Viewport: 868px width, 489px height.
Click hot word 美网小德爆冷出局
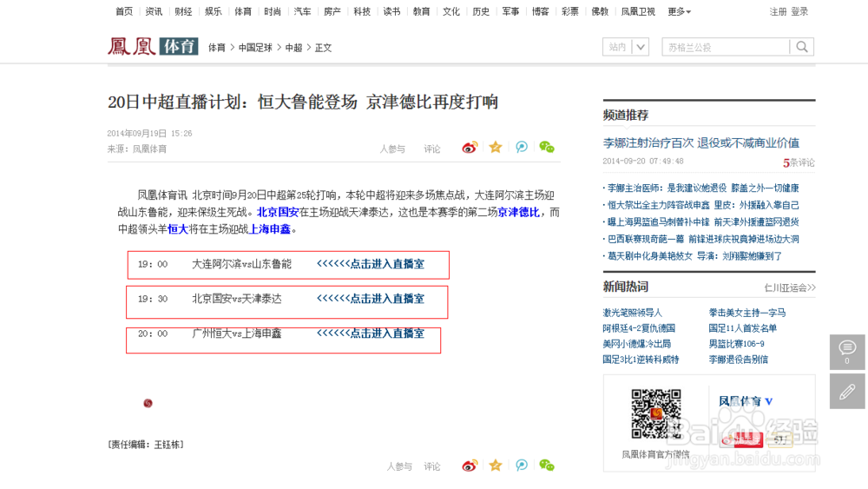click(636, 344)
